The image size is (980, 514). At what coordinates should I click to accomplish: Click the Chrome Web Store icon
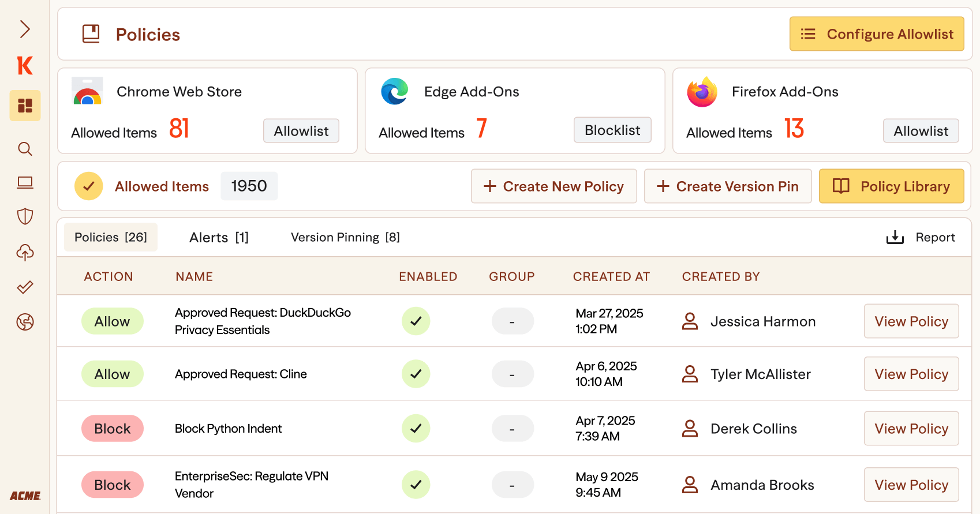pos(87,91)
